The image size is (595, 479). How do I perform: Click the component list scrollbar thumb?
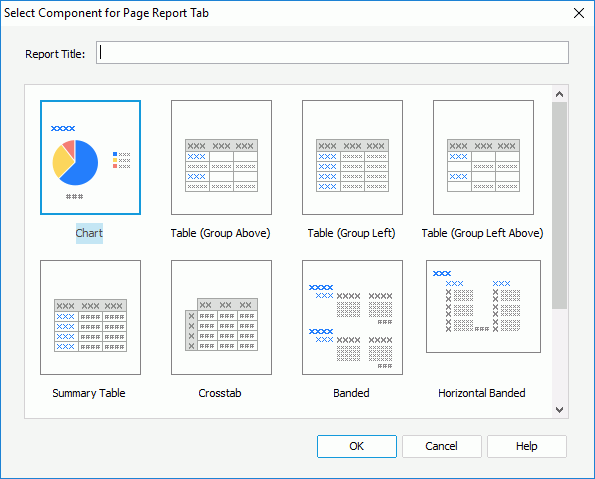[559, 205]
